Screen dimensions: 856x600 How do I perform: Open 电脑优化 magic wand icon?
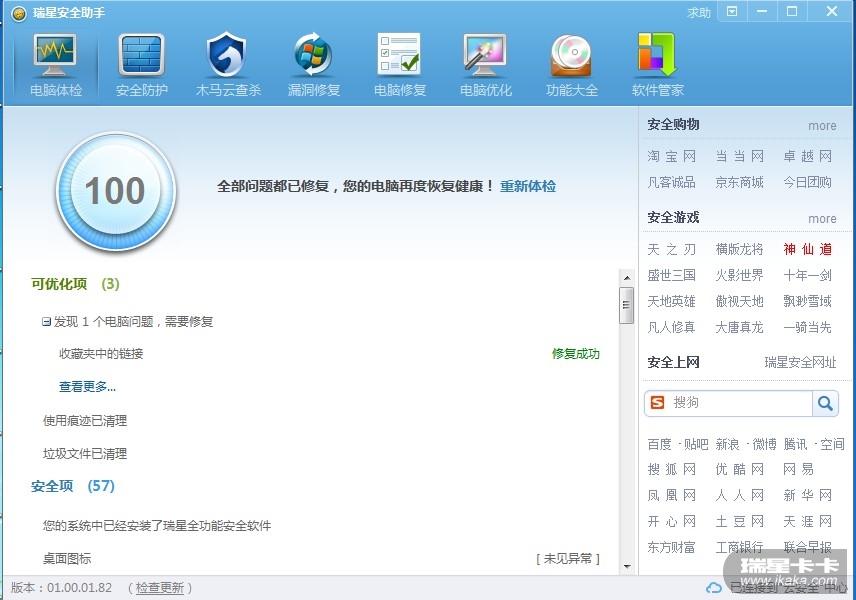coord(485,55)
